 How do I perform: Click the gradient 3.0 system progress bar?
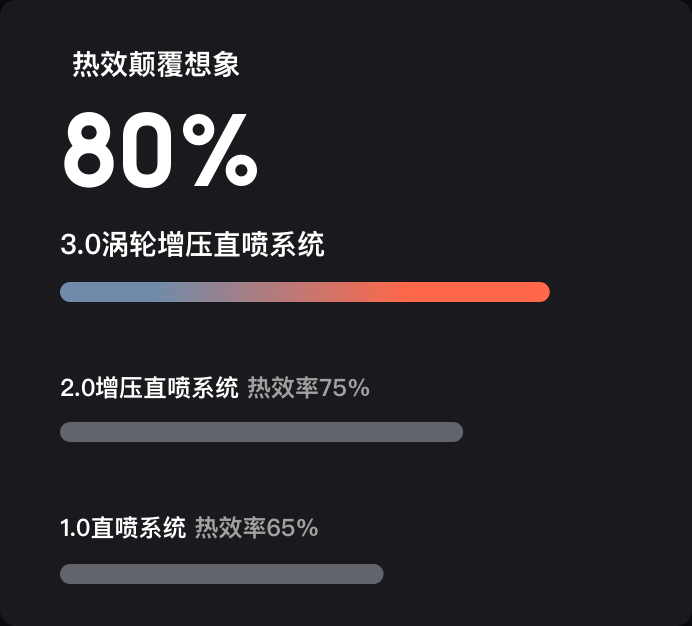pos(305,292)
